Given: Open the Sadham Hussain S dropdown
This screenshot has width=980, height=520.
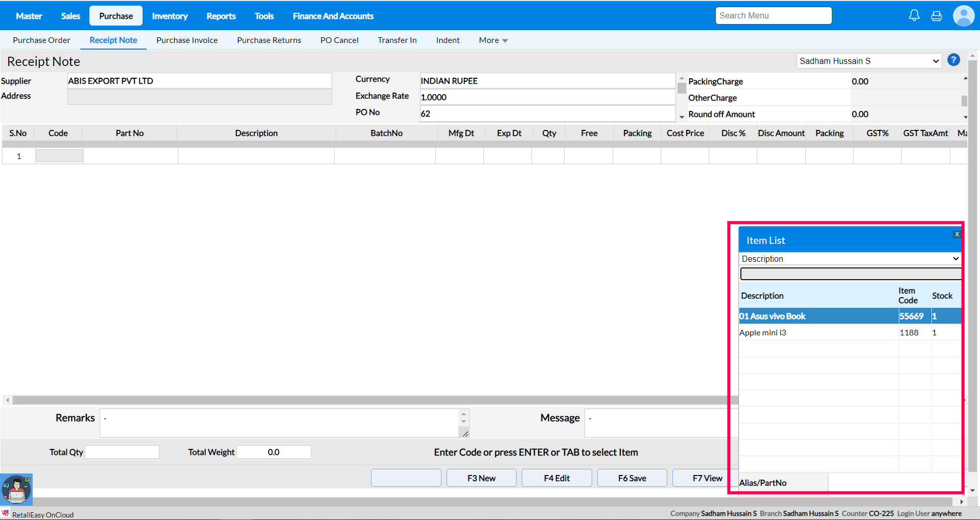Looking at the screenshot, I should point(869,61).
